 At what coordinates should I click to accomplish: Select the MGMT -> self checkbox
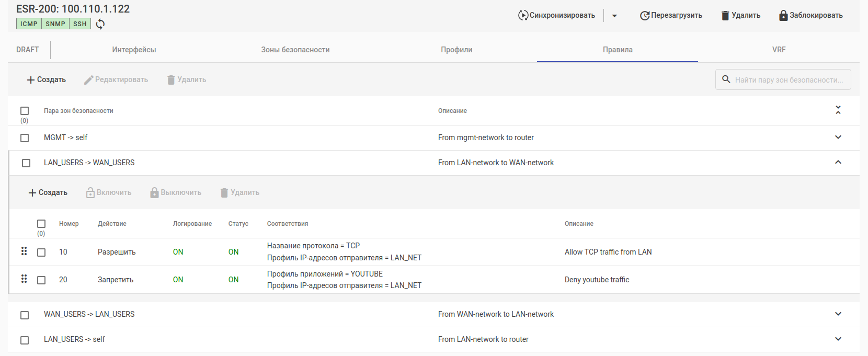coord(25,138)
